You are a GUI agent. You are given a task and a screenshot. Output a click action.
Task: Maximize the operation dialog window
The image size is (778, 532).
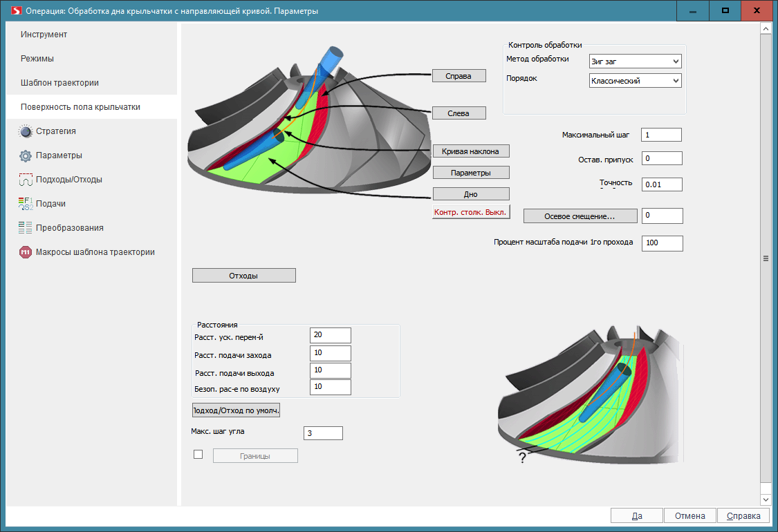tap(725, 10)
